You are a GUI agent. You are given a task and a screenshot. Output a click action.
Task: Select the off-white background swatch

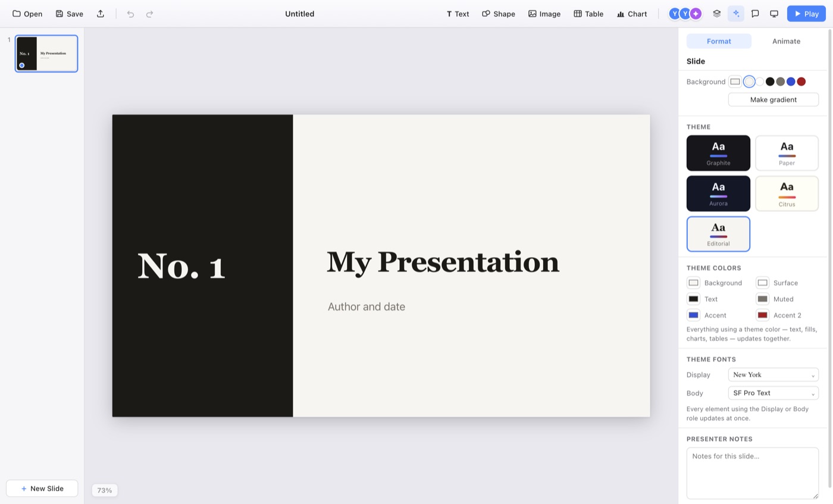point(749,82)
